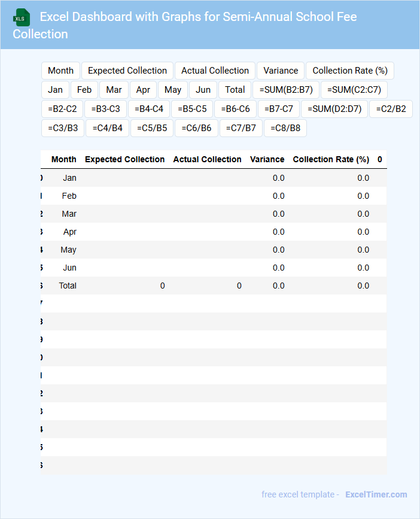The width and height of the screenshot is (420, 519).
Task: Click the 'Month' table column header
Action: [64, 160]
